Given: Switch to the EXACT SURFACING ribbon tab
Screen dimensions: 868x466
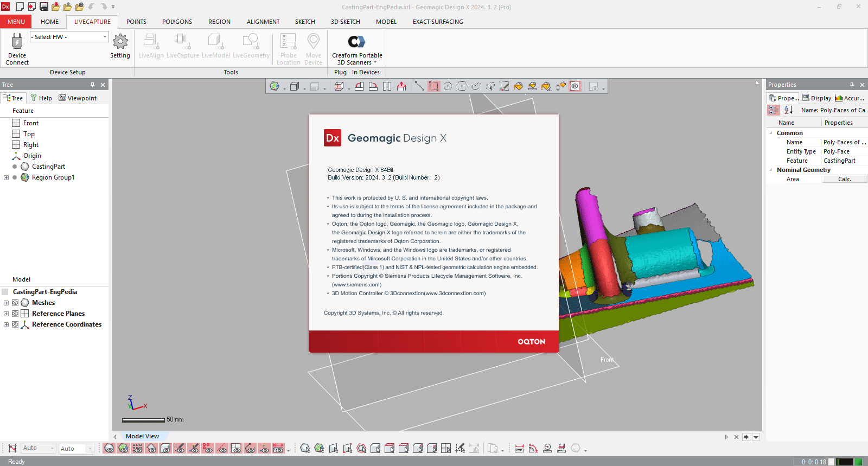Looking at the screenshot, I should coord(438,22).
